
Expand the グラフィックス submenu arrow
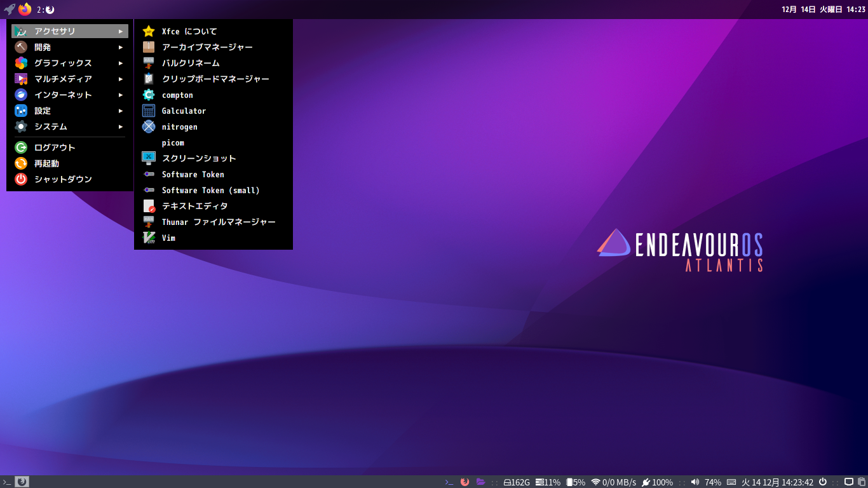click(x=121, y=63)
